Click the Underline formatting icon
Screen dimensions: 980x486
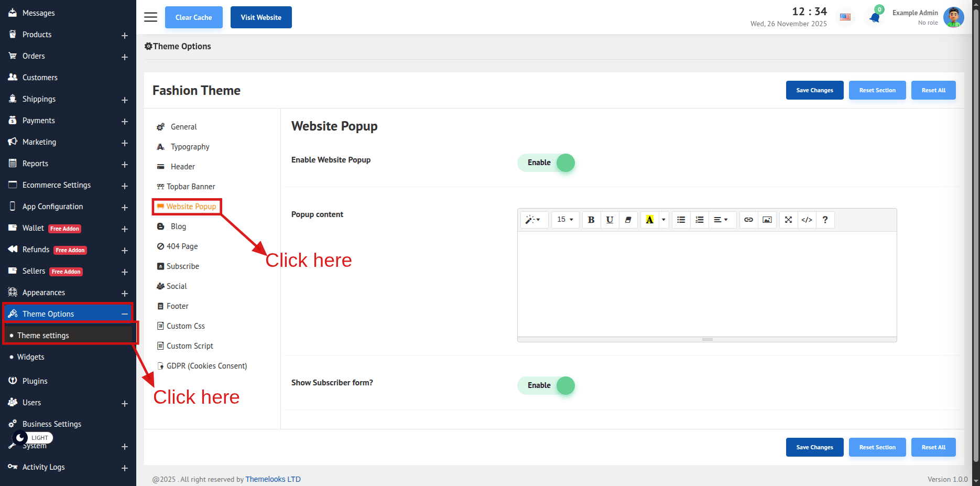(x=609, y=220)
